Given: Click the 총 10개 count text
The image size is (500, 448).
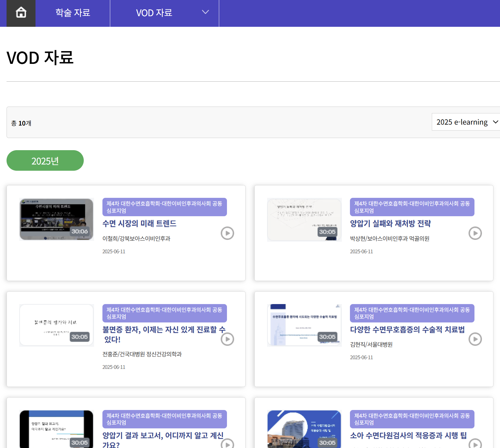Looking at the screenshot, I should pyautogui.click(x=21, y=123).
